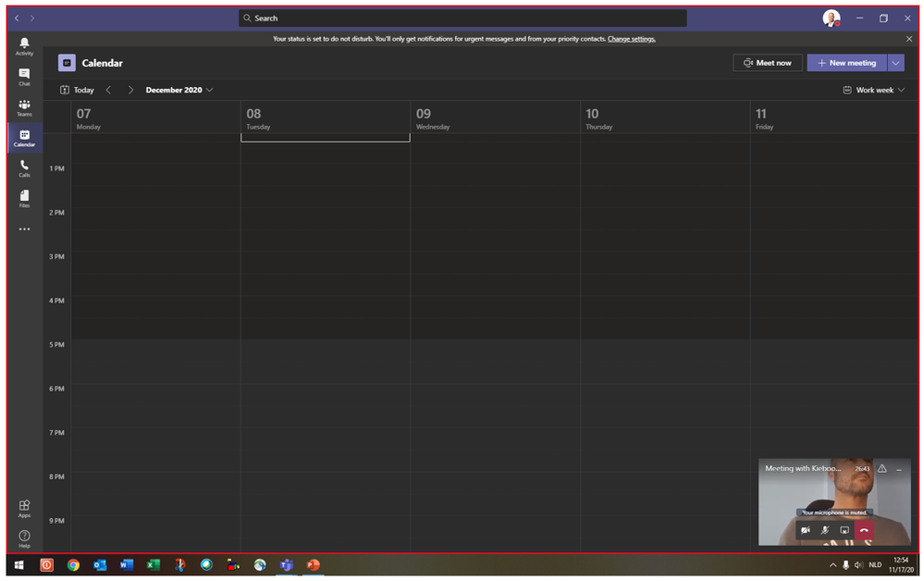
Task: Navigate back with the title bar arrow
Action: pos(17,19)
